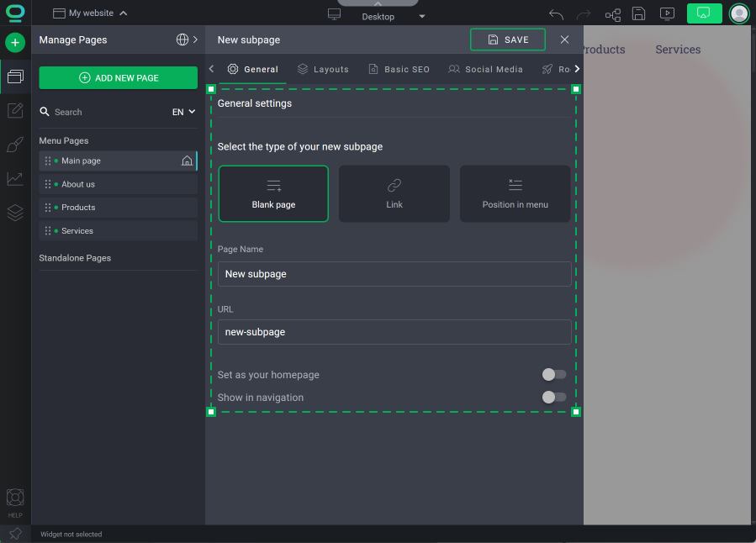Click the green publish button icon
Viewport: 756px width, 543px height.
704,13
